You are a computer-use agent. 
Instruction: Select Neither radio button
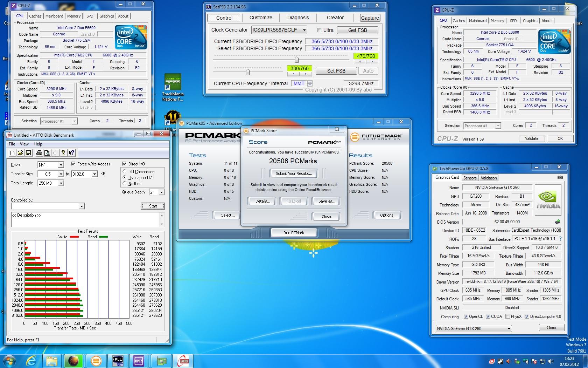[x=124, y=183]
